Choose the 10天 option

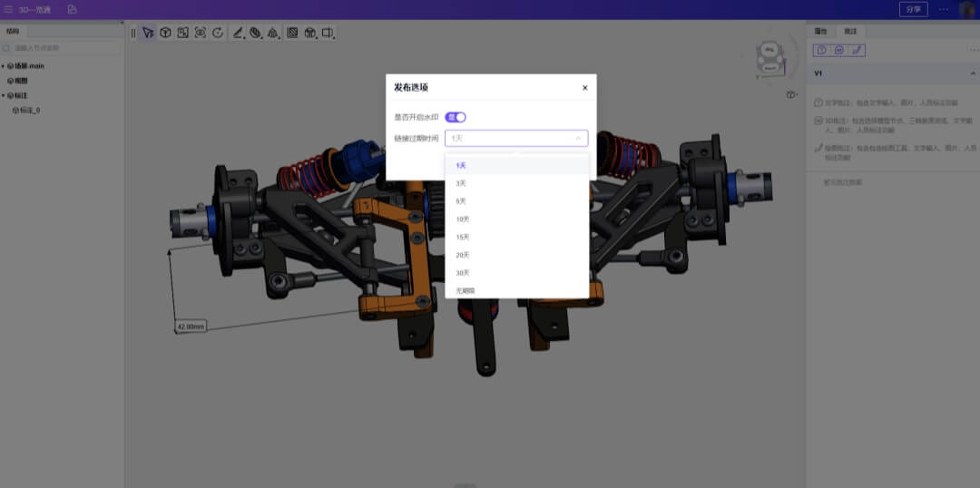point(516,220)
